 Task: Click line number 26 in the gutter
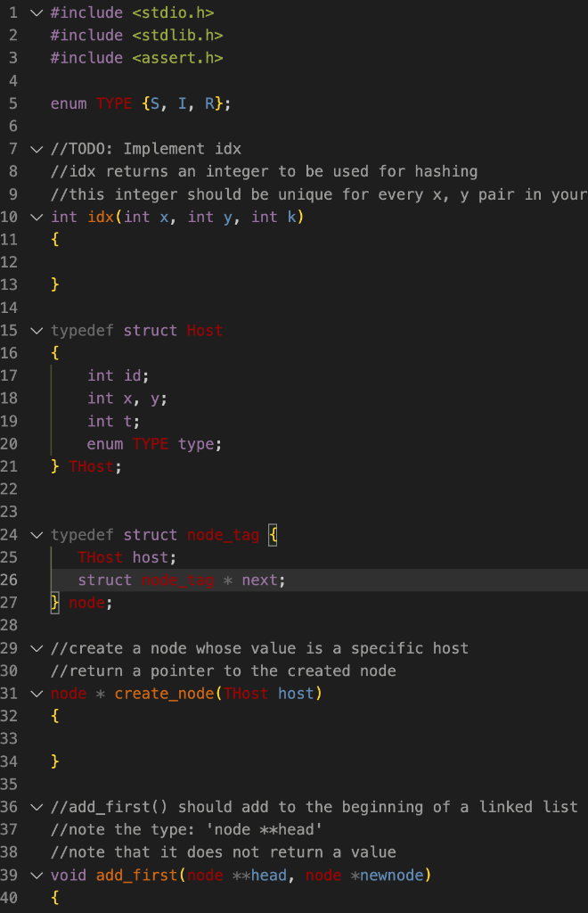pos(9,580)
